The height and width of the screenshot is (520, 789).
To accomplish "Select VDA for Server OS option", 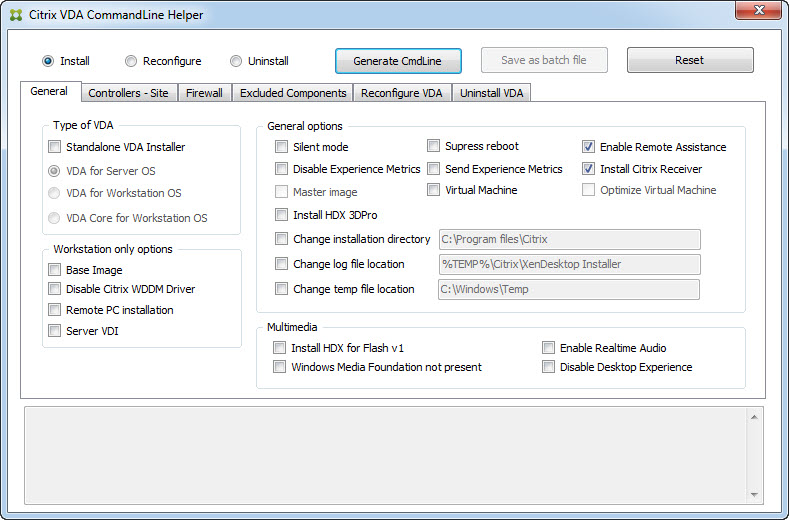I will click(x=54, y=171).
